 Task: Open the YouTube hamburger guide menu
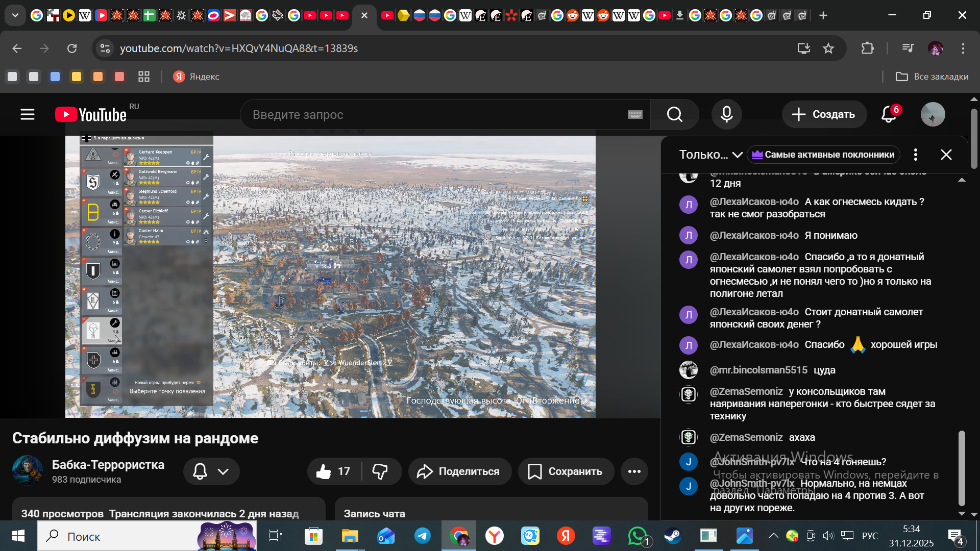pos(28,115)
